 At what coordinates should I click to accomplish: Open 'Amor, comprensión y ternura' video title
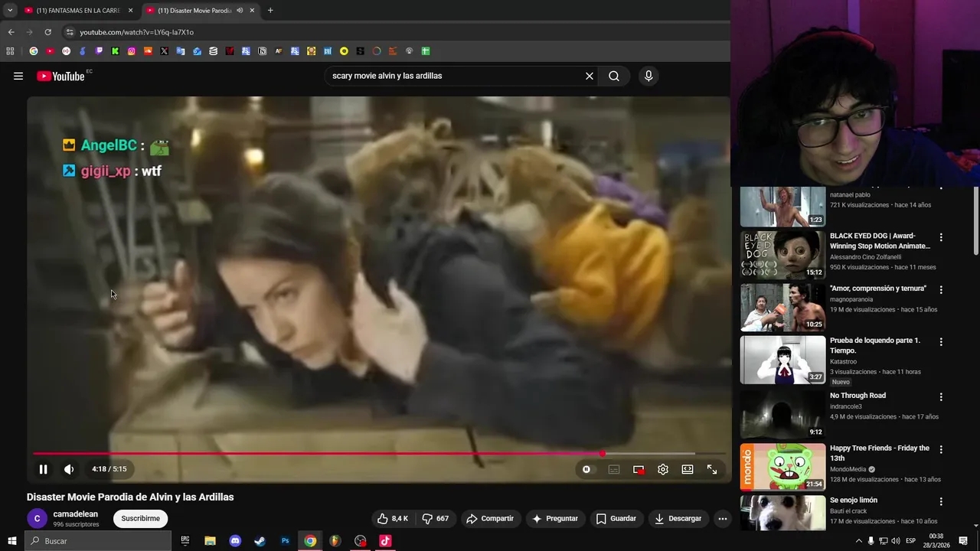point(878,289)
